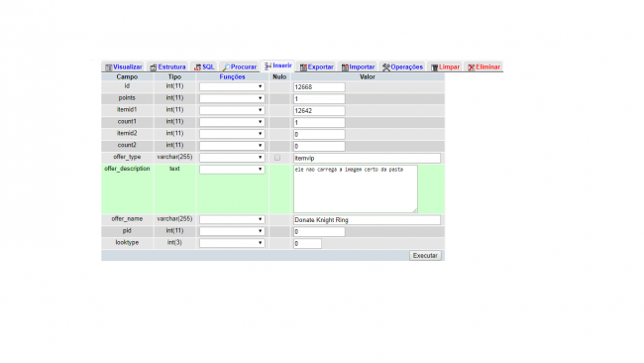644x363 pixels.
Task: Focus the offer_description text area
Action: (356, 189)
